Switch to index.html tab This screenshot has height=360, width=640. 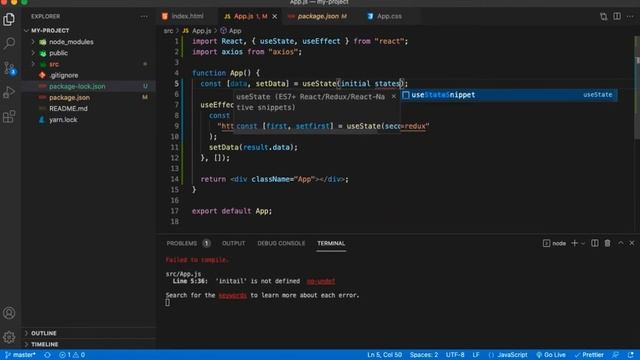[x=187, y=16]
